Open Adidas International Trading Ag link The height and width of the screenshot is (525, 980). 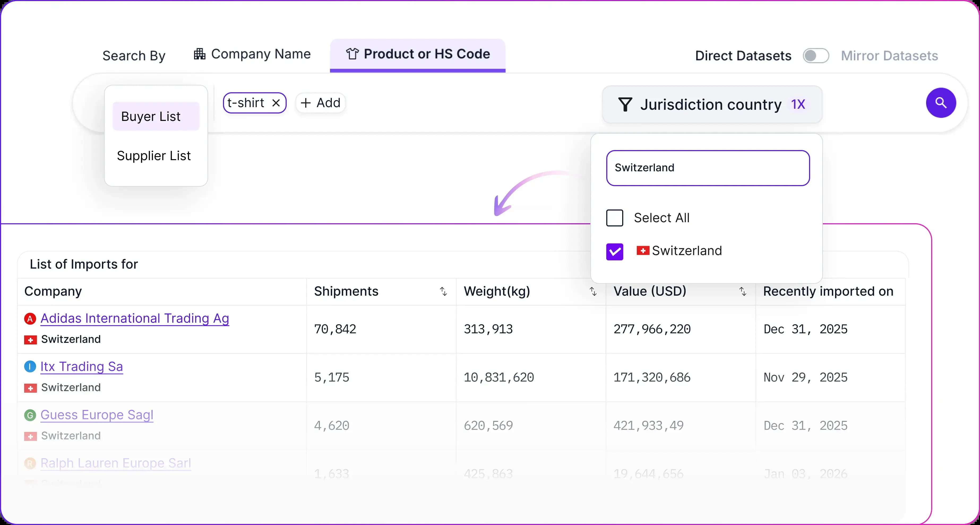[x=135, y=318]
